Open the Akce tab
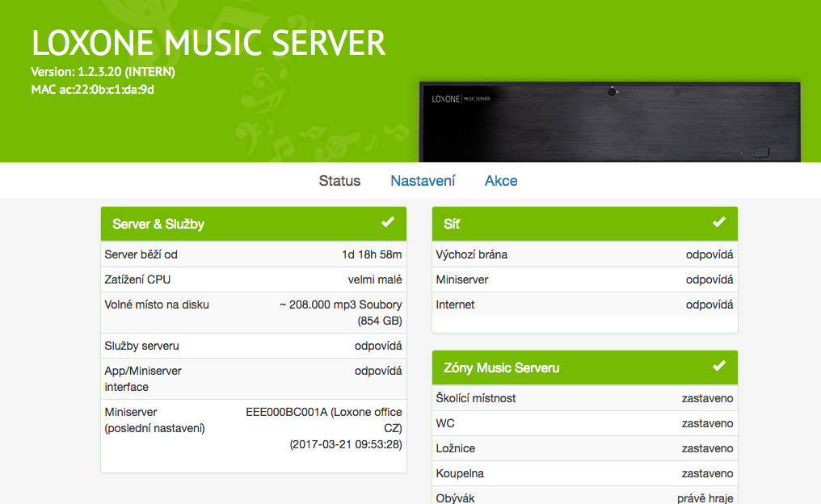 (x=501, y=180)
